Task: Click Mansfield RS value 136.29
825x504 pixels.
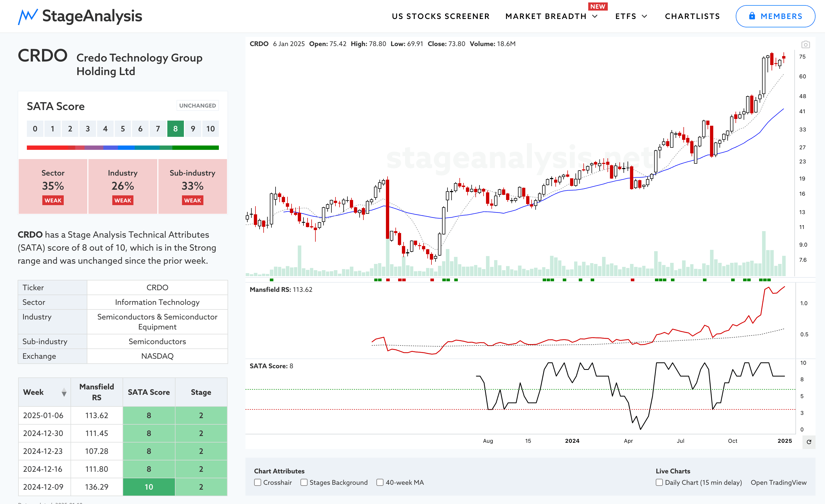Action: (97, 487)
